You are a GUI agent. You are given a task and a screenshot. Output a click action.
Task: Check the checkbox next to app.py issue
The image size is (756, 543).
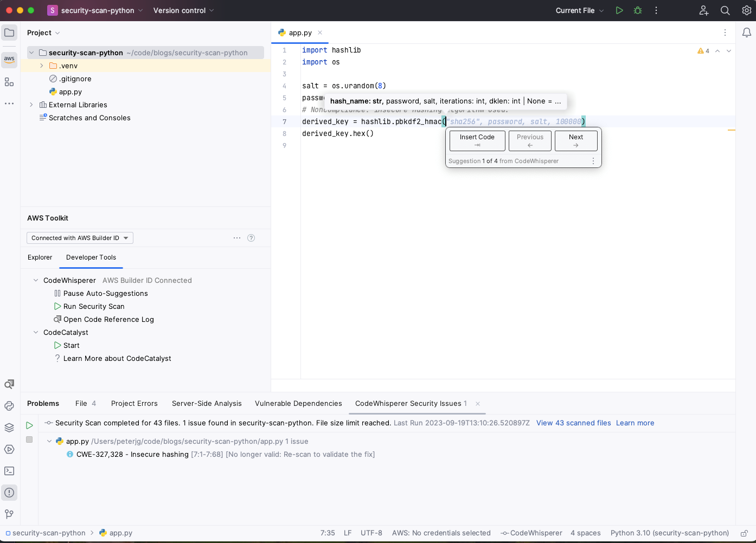pyautogui.click(x=29, y=440)
